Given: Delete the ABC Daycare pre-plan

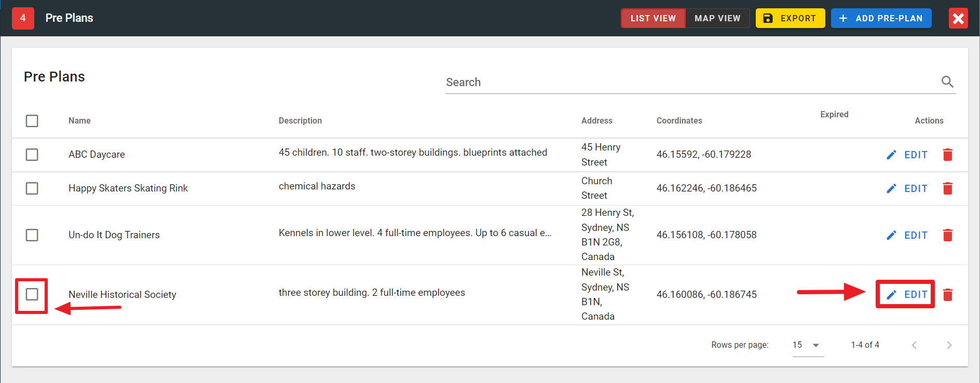Looking at the screenshot, I should coord(947,155).
